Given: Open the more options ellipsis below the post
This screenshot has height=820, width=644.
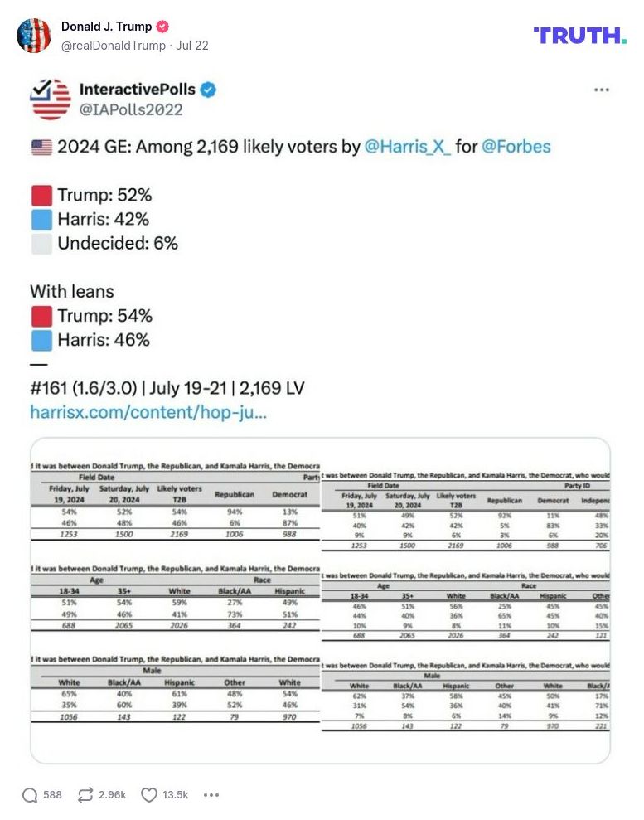Looking at the screenshot, I should coord(211,795).
